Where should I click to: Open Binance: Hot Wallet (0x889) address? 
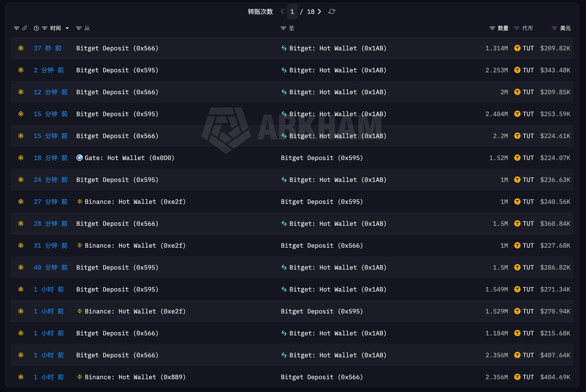pos(135,377)
